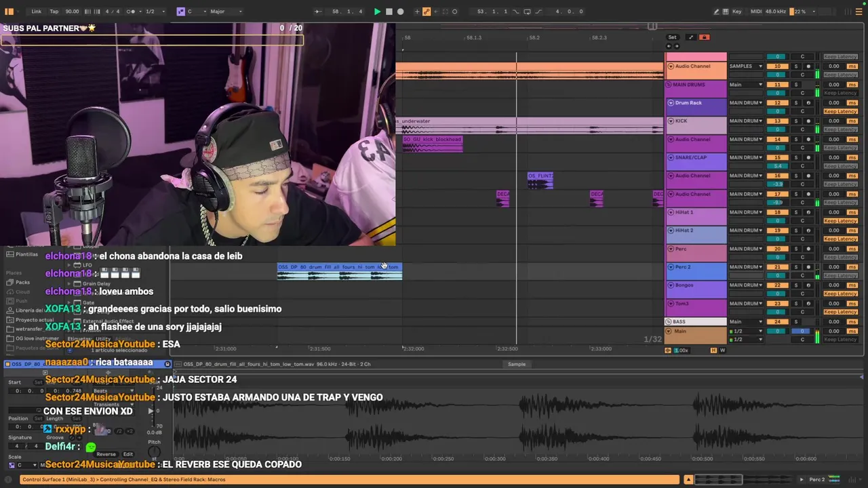Screen dimensions: 868x488
Task: Jump to previous locator arrow
Action: click(x=669, y=46)
